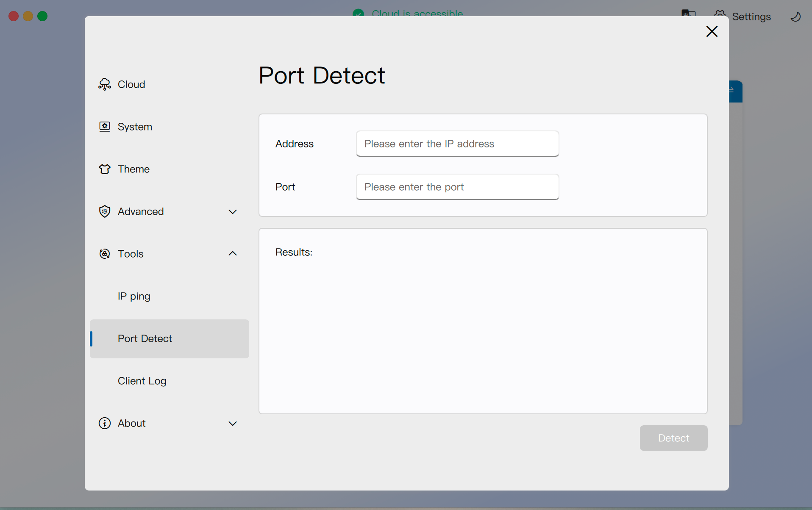The height and width of the screenshot is (510, 812).
Task: Close the settings dialog with X
Action: pos(712,31)
